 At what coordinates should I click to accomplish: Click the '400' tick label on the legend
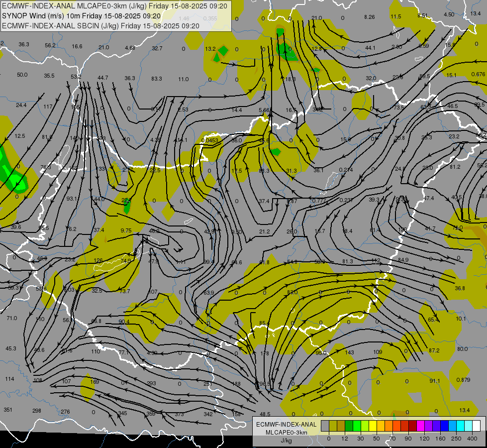coord(472,439)
